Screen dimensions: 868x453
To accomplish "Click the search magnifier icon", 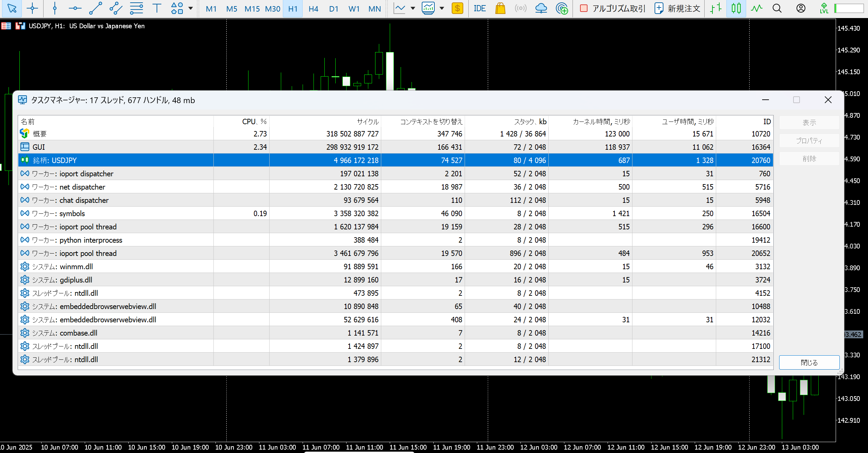I will coord(777,9).
